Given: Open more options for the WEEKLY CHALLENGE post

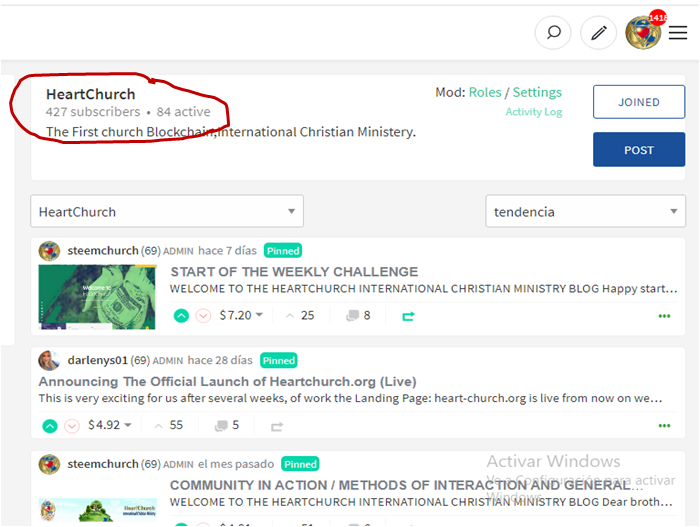Looking at the screenshot, I should (664, 316).
